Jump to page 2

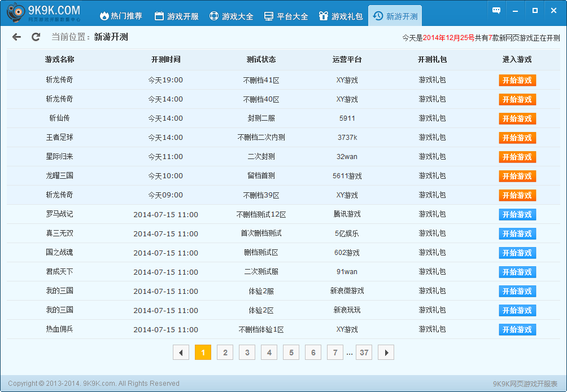(x=225, y=353)
